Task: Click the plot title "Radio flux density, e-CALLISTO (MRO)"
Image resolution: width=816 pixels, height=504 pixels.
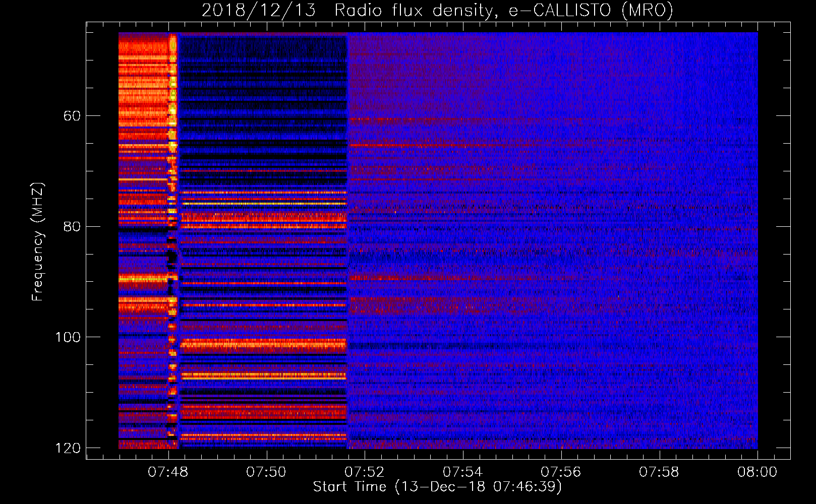Action: [504, 10]
